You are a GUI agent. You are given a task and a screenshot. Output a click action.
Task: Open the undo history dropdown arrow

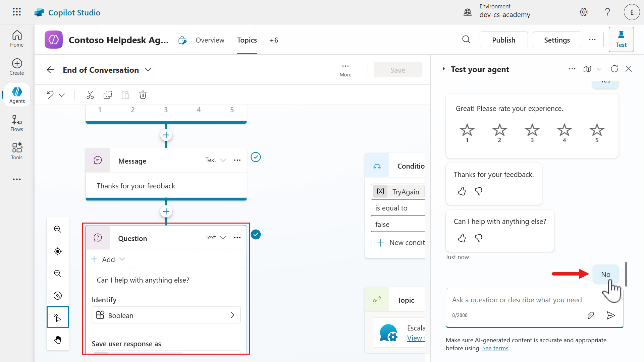62,95
